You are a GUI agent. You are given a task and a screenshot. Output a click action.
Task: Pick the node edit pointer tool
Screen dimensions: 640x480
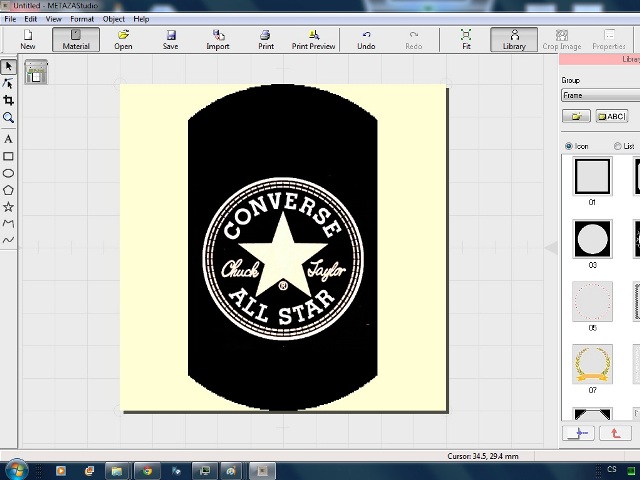8,84
